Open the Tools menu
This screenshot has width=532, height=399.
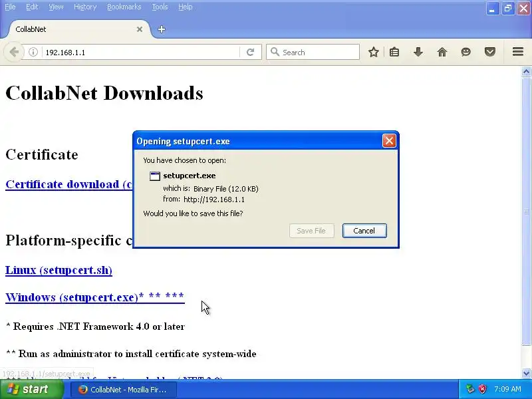(160, 7)
